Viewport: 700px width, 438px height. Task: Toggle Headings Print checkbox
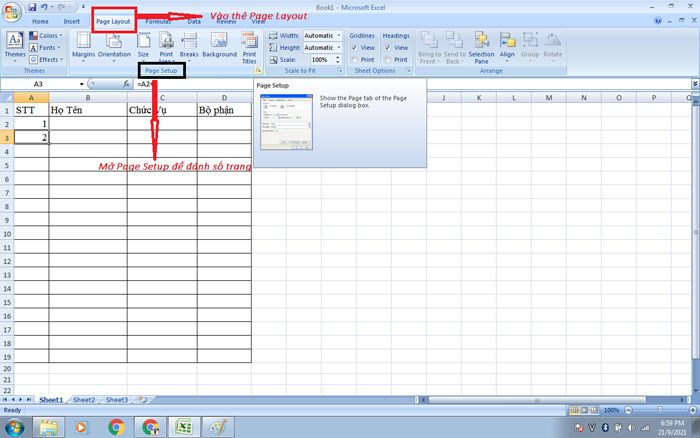click(388, 59)
